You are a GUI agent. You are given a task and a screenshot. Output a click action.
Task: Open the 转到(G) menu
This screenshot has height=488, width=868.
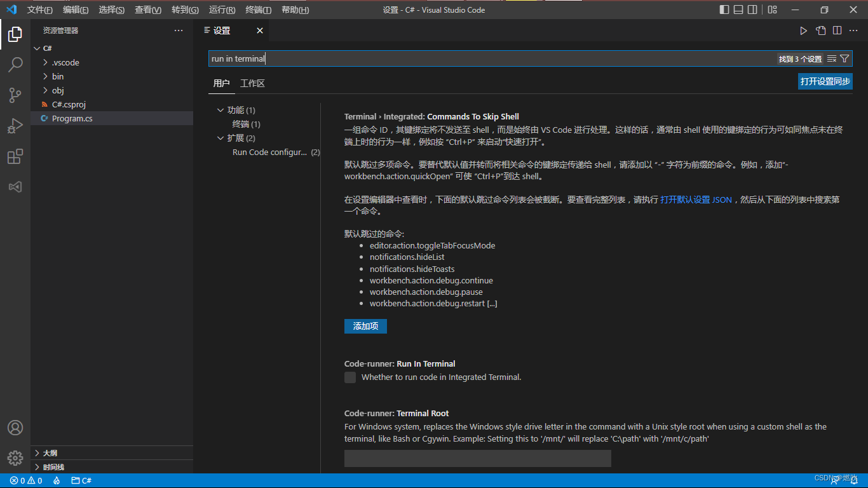pos(185,10)
